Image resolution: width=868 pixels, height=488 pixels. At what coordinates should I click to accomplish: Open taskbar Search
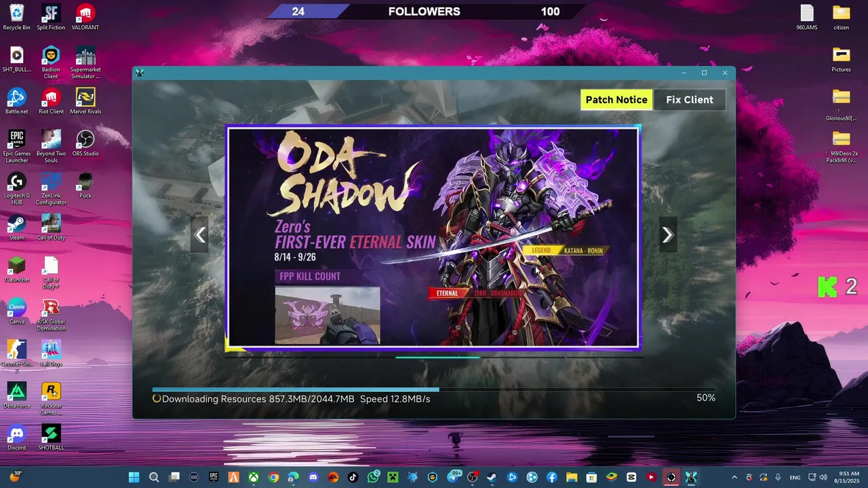(154, 477)
